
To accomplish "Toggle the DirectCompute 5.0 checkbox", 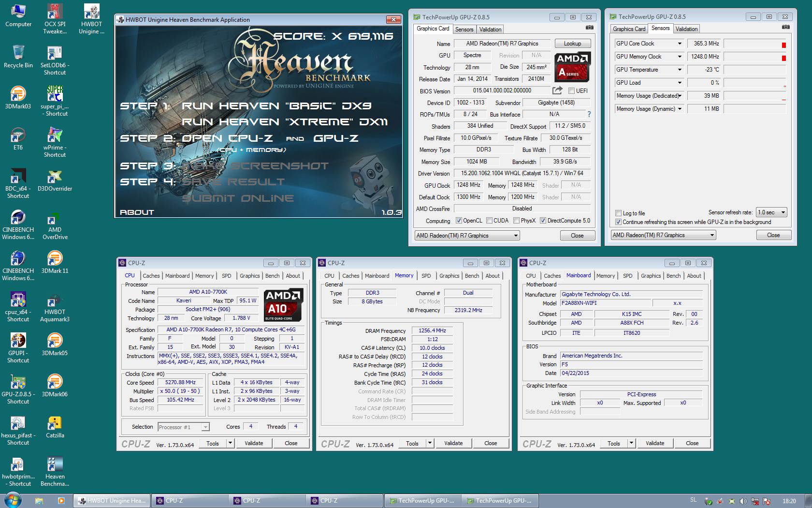I will (x=543, y=221).
